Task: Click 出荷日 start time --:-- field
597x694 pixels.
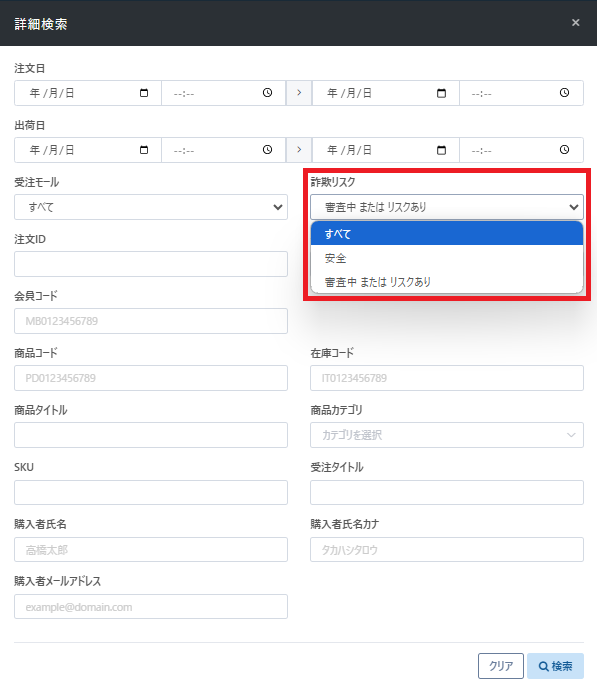Action: coord(223,150)
